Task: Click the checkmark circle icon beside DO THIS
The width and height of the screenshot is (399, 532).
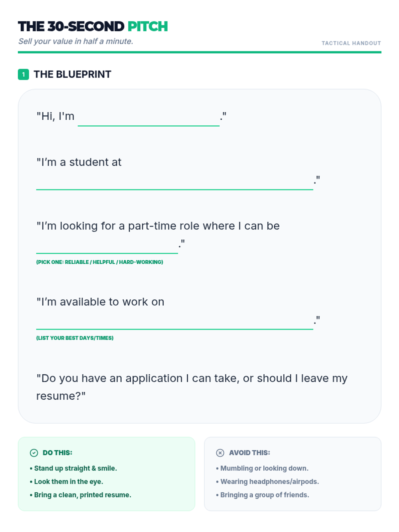Action: pyautogui.click(x=34, y=453)
